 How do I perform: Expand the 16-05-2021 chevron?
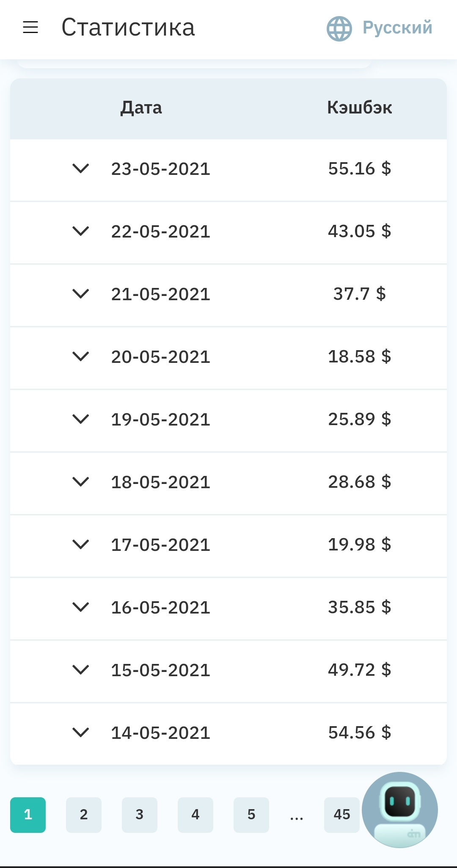point(80,607)
